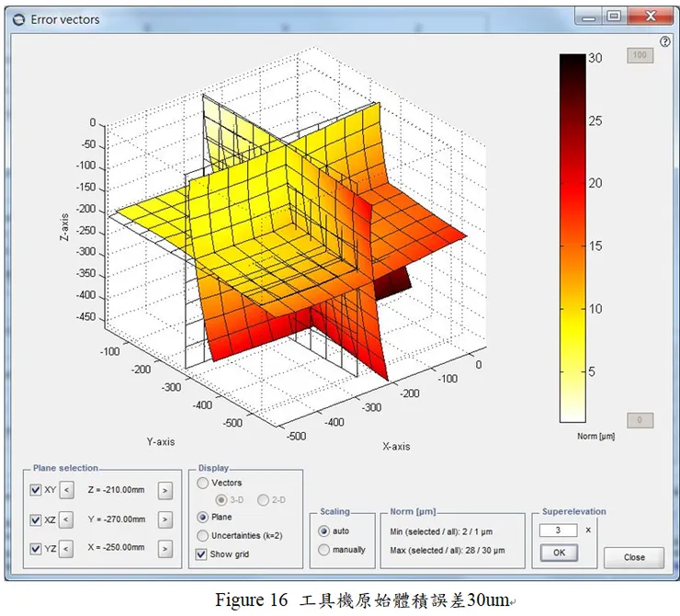Screen dimensions: 680x616
Task: Minimize the Error vectors window
Action: (x=588, y=17)
